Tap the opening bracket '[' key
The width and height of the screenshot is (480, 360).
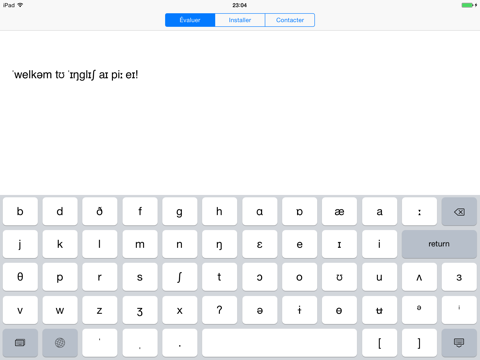(379, 343)
